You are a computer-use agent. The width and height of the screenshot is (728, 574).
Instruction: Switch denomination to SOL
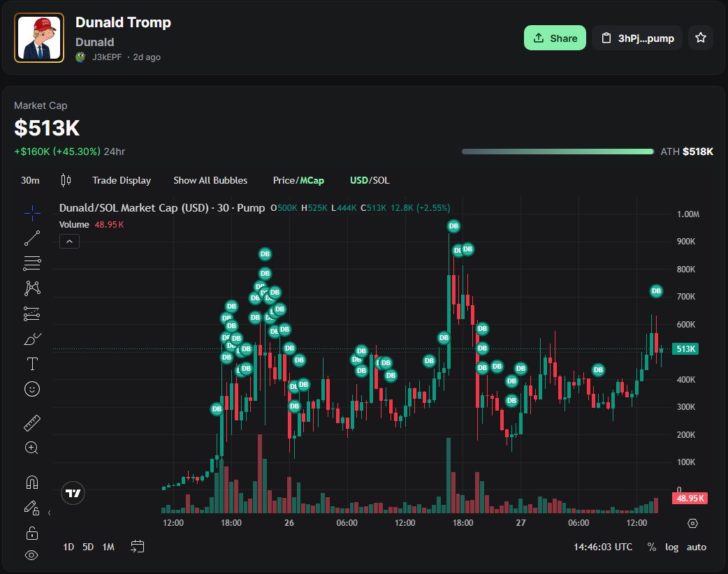tap(381, 180)
